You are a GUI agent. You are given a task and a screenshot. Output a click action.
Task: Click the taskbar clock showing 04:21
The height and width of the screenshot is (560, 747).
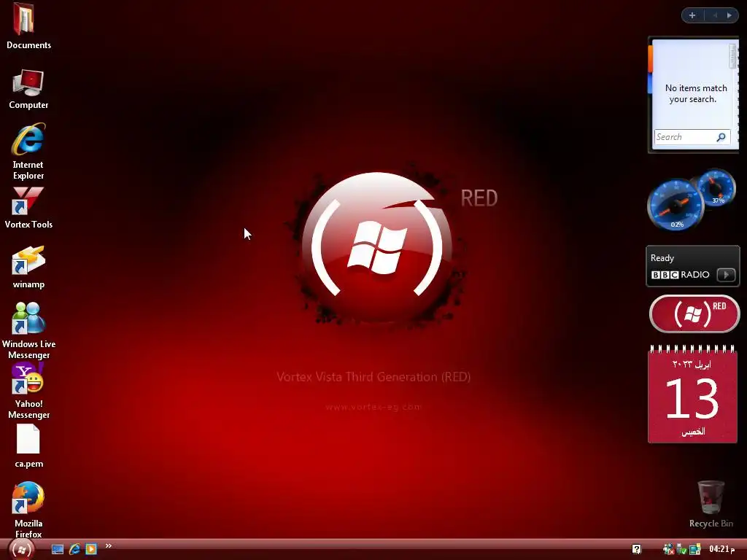pos(721,549)
